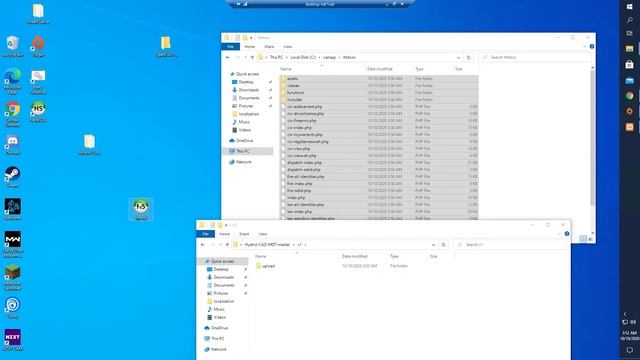Viewport: 640px width, 360px height.
Task: Click the Hydrid-CAD-MDT-master breadcrumb
Action: click(267, 245)
